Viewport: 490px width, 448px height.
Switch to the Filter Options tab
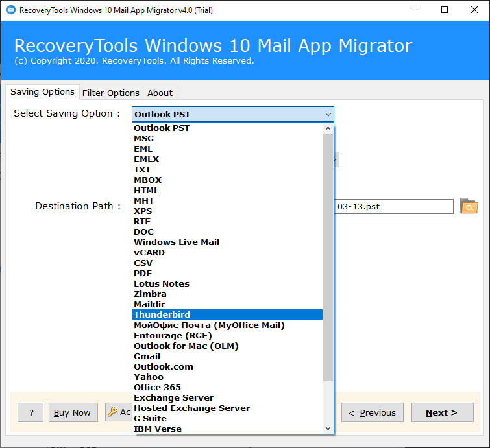coord(111,93)
